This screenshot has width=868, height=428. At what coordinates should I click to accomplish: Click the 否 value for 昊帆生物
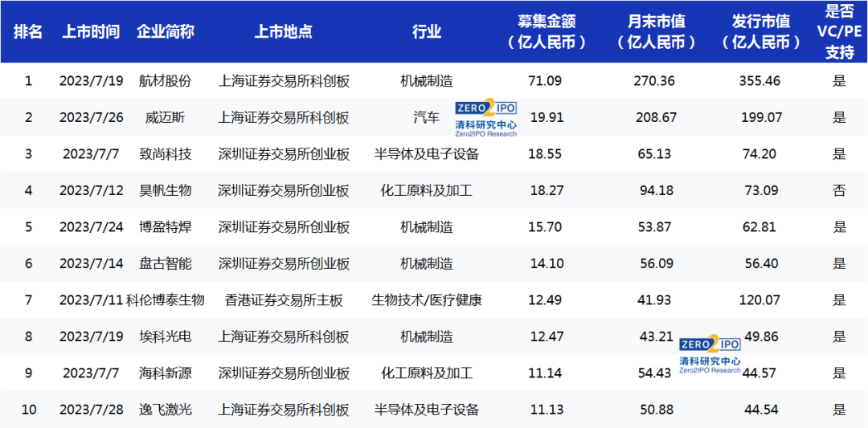(839, 191)
